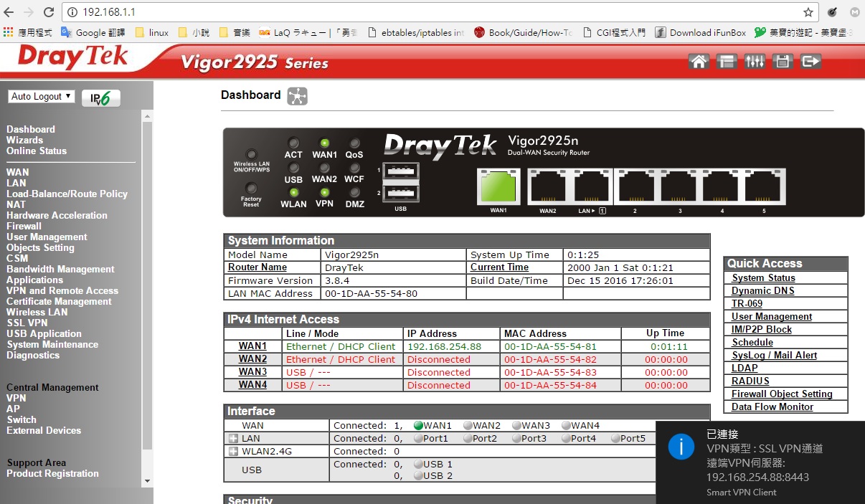Click the WAN1 IP address 192.168.254.88
865x504 pixels.
(x=444, y=346)
